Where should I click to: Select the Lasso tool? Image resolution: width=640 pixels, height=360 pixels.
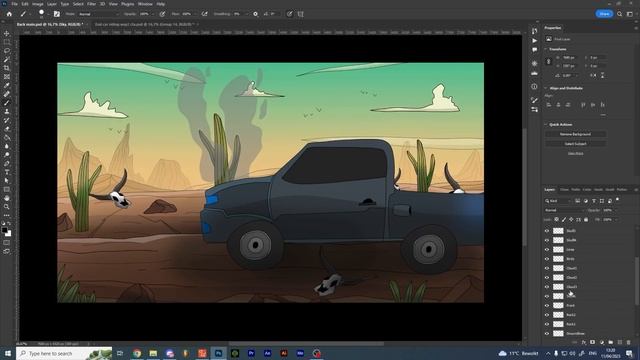point(7,51)
